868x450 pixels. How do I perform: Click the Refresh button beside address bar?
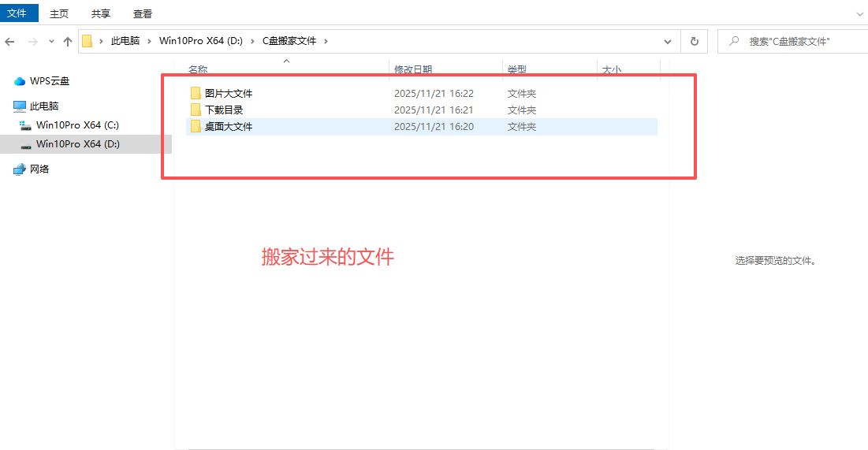[694, 41]
